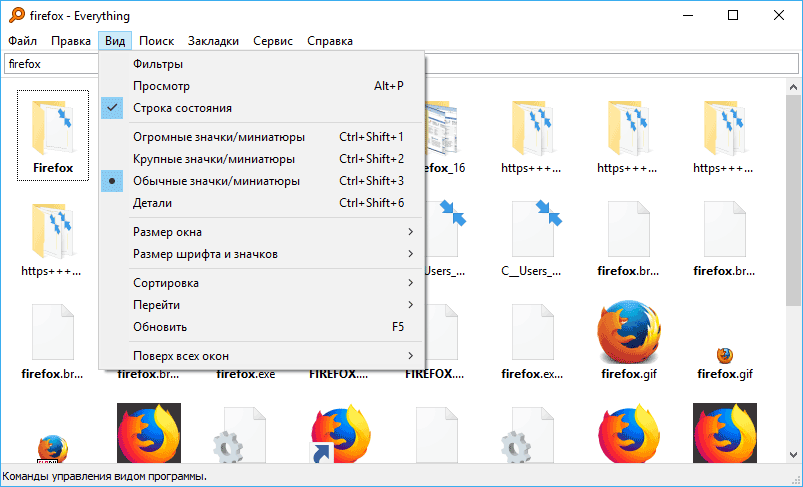Switch to Крупные значки/миниатюры view
Screen dimensions: 803x487
(213, 159)
